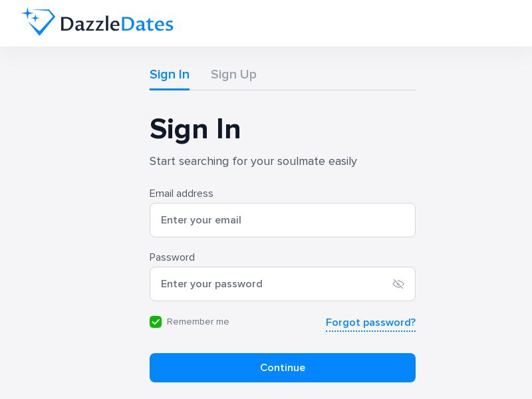Click the DazzleDates brand name text
The image size is (532, 399).
[116, 23]
